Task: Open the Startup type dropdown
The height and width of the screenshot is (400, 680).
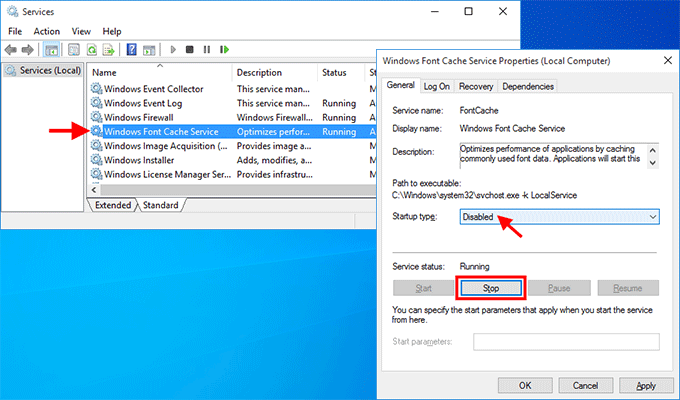Action: [559, 217]
